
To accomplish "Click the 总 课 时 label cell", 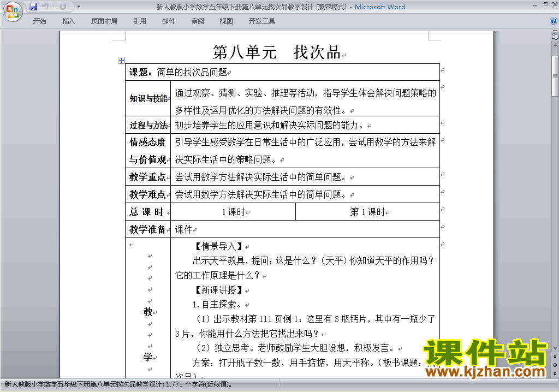I will click(x=148, y=212).
